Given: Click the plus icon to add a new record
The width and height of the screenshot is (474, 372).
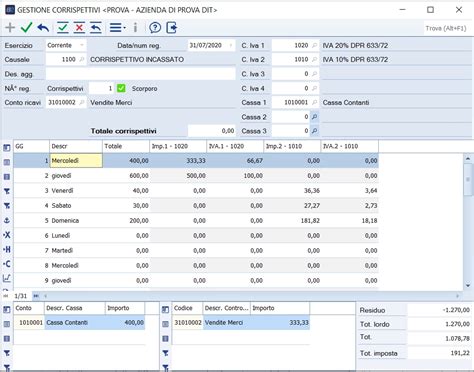Looking at the screenshot, I should point(10,27).
